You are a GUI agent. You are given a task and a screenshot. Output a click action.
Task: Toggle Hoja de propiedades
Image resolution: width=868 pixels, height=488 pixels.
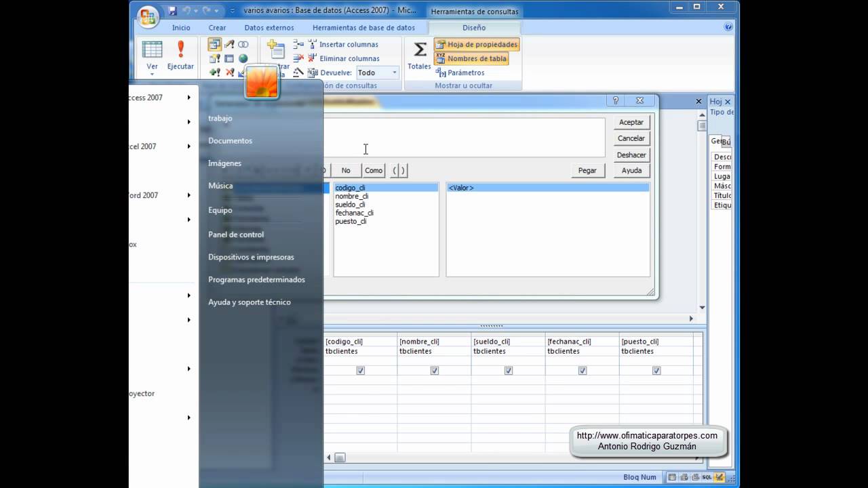click(477, 44)
